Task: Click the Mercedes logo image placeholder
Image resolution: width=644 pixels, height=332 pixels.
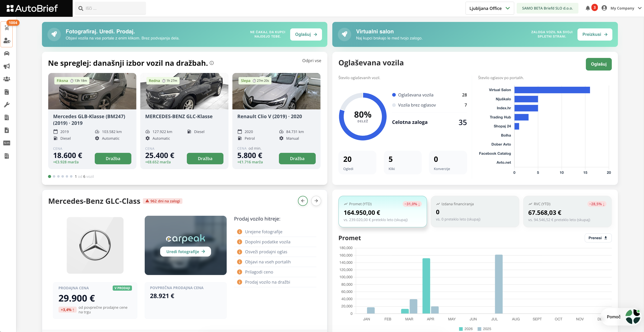Action: pyautogui.click(x=95, y=245)
